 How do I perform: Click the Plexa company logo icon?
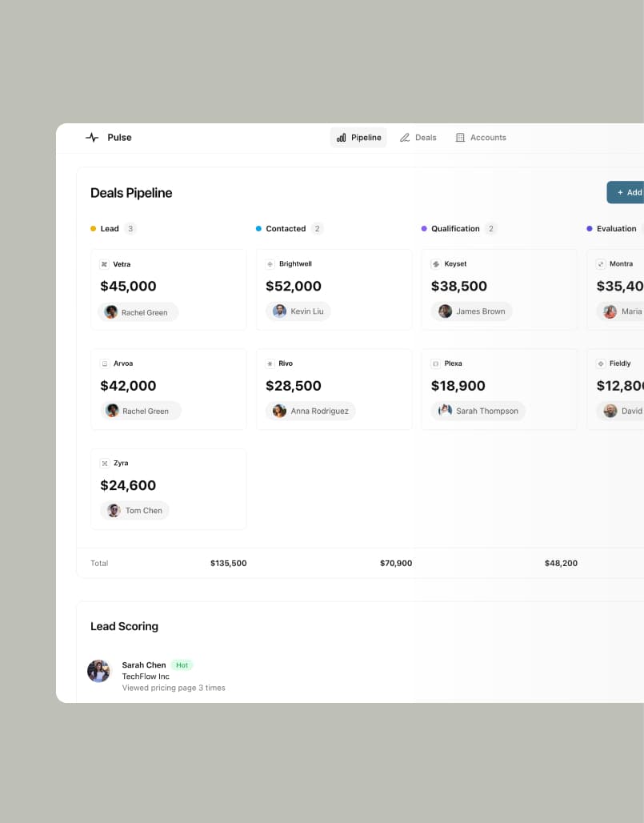click(435, 363)
